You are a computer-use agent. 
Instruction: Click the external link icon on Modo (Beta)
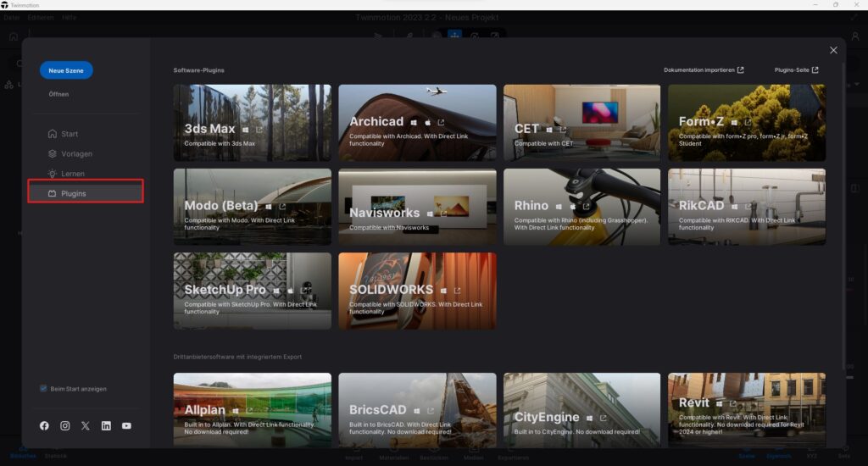[x=282, y=207]
